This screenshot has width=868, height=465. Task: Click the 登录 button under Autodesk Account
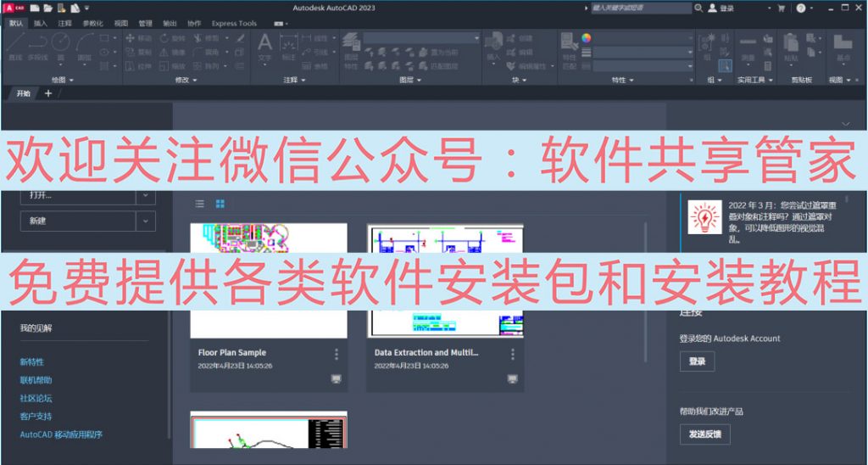[697, 361]
